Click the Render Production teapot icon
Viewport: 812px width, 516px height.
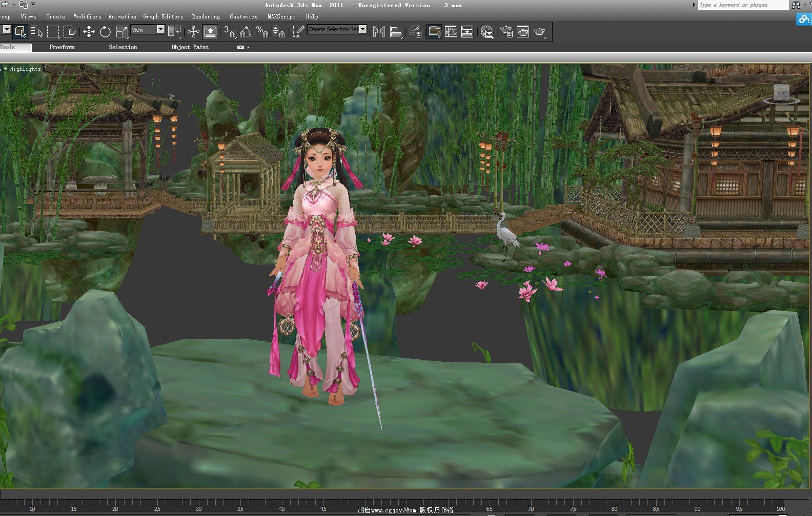pyautogui.click(x=540, y=32)
